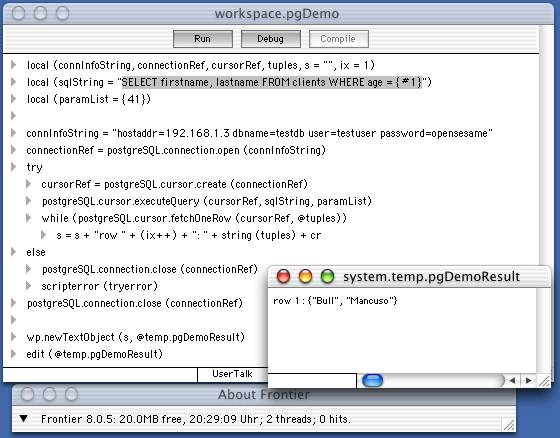Click the workspace.pgDemo title bar
The image size is (560, 438).
[x=277, y=14]
